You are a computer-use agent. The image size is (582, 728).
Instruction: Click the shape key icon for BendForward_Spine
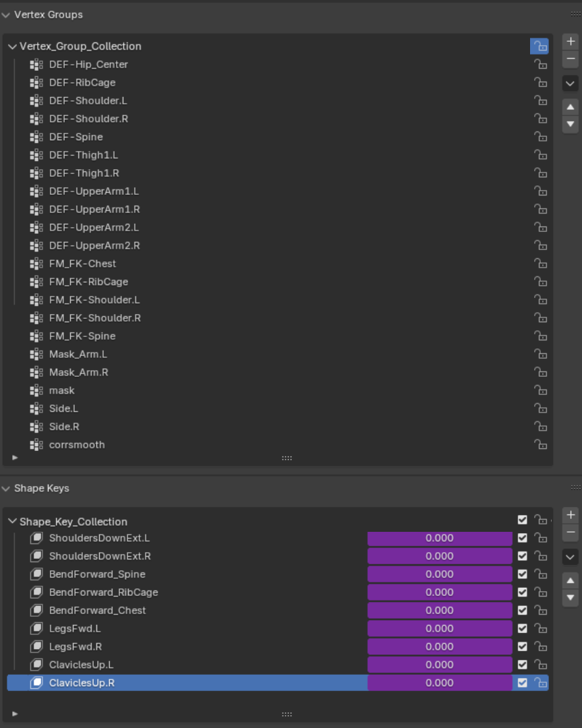(36, 574)
